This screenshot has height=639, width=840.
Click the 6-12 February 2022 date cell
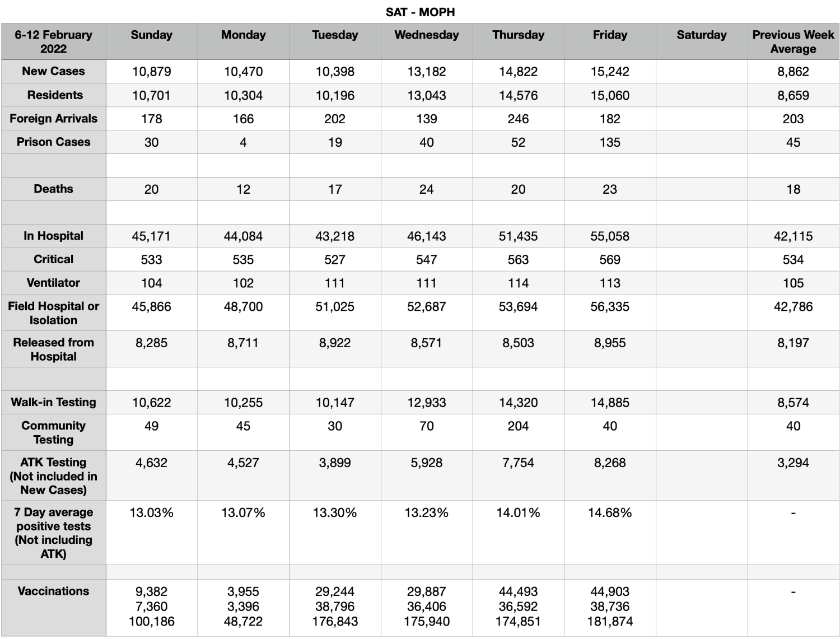click(x=53, y=42)
